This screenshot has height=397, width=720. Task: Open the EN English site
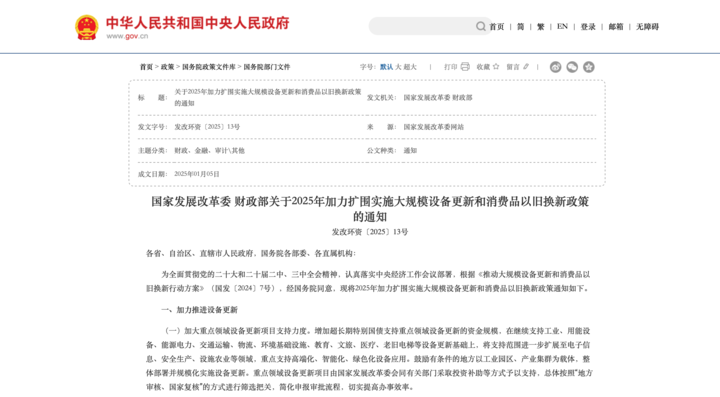pos(562,27)
